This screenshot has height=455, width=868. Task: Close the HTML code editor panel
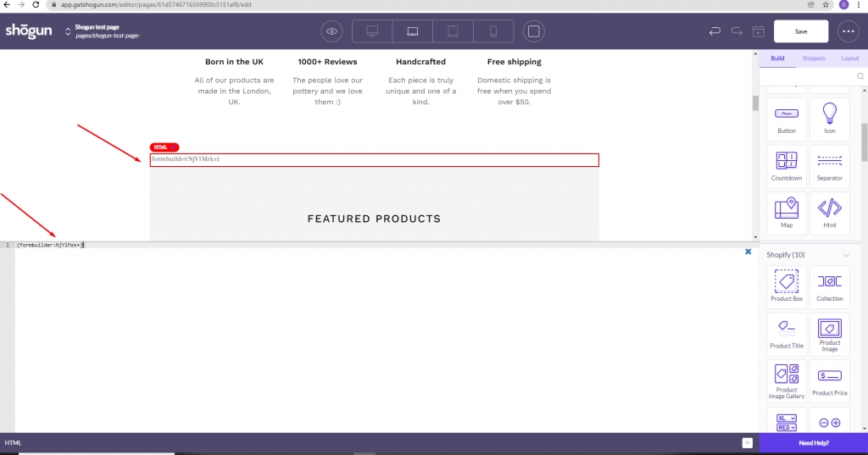click(x=748, y=252)
